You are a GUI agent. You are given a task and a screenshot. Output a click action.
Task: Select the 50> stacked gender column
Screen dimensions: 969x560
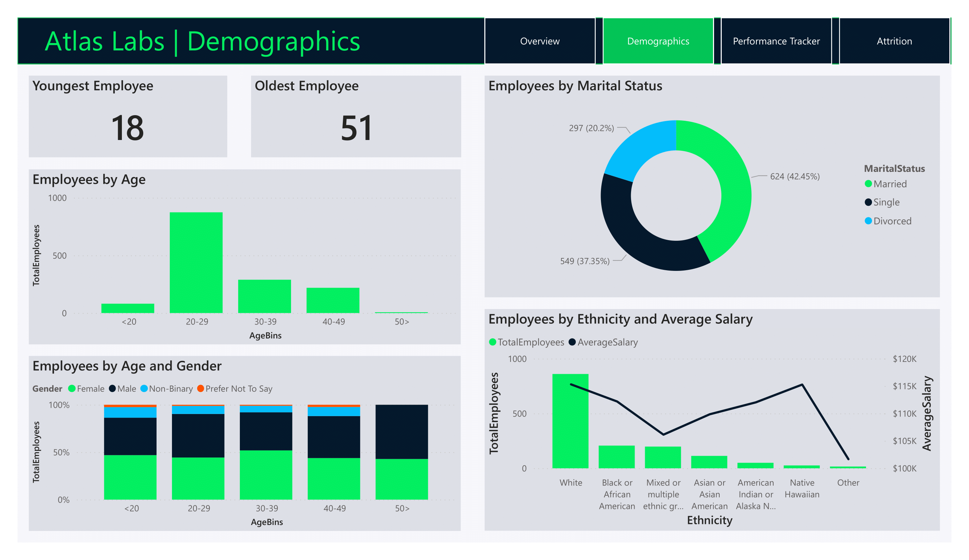pyautogui.click(x=401, y=451)
